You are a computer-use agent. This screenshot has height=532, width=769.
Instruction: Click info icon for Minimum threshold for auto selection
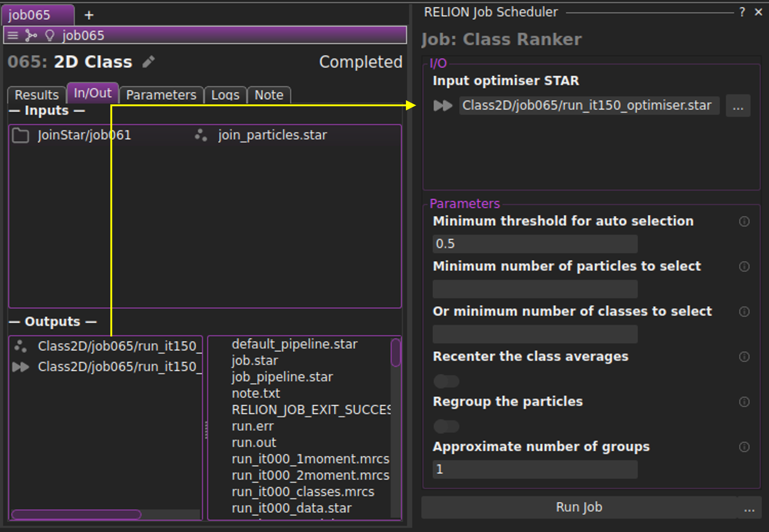tap(744, 221)
